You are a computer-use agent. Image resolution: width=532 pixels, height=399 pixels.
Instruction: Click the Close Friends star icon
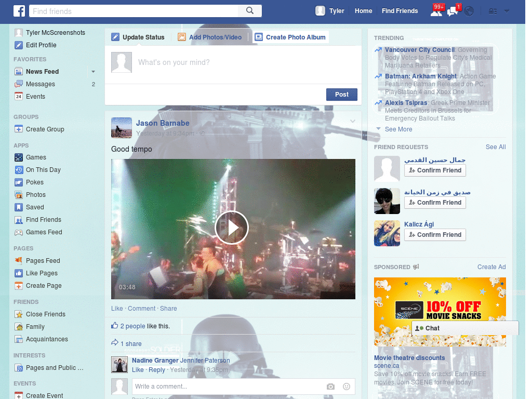click(x=19, y=314)
